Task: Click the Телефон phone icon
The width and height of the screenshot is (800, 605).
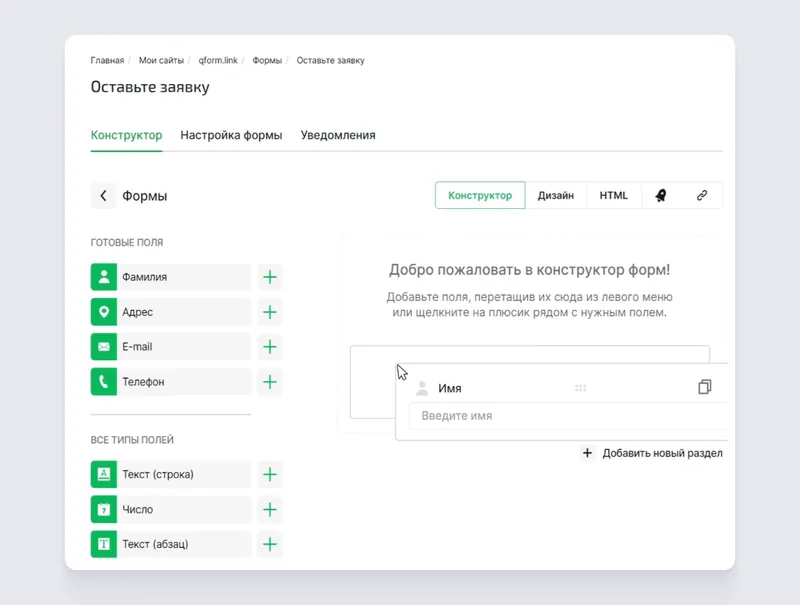Action: tap(104, 382)
